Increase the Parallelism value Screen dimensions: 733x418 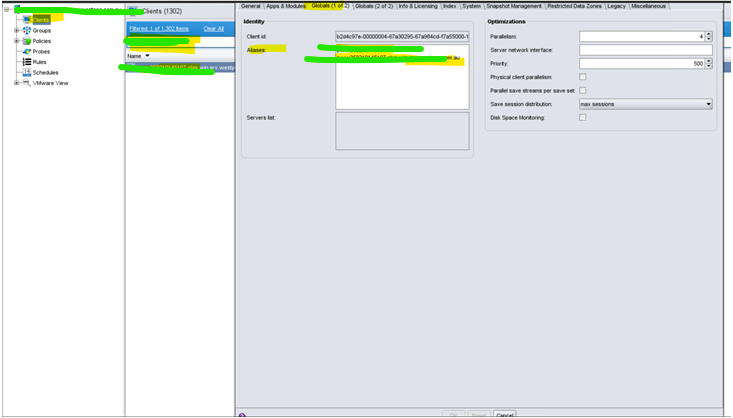709,34
